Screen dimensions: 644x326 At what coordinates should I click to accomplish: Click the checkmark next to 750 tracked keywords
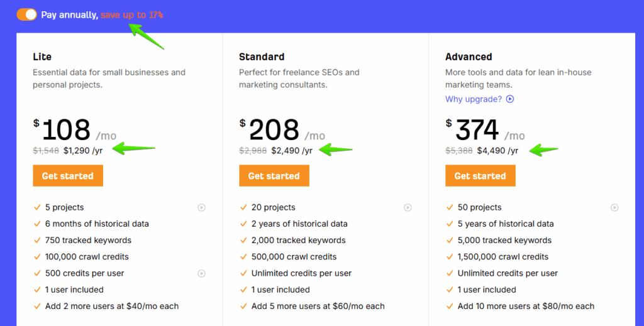[36, 241]
